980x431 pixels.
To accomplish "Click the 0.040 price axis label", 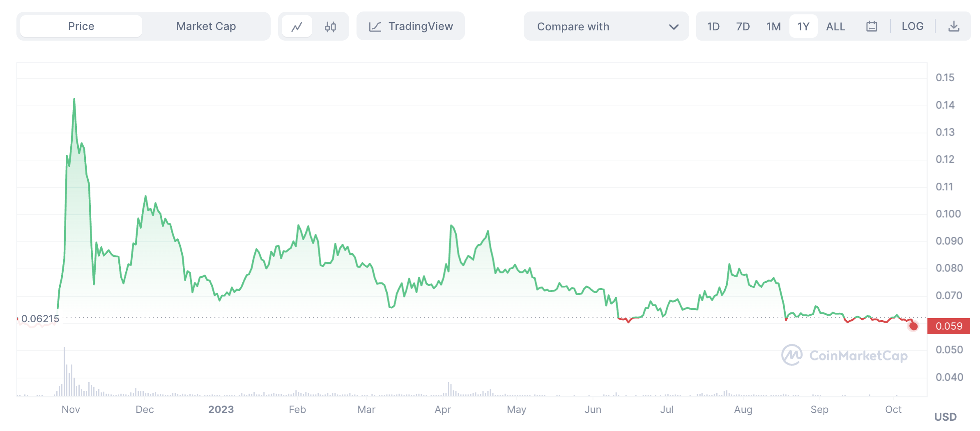I will 949,377.
